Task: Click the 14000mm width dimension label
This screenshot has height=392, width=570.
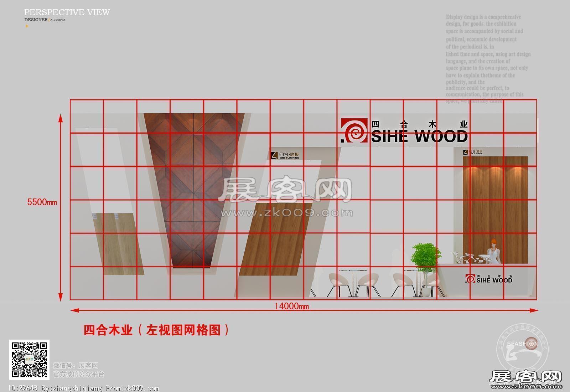Action: point(291,306)
